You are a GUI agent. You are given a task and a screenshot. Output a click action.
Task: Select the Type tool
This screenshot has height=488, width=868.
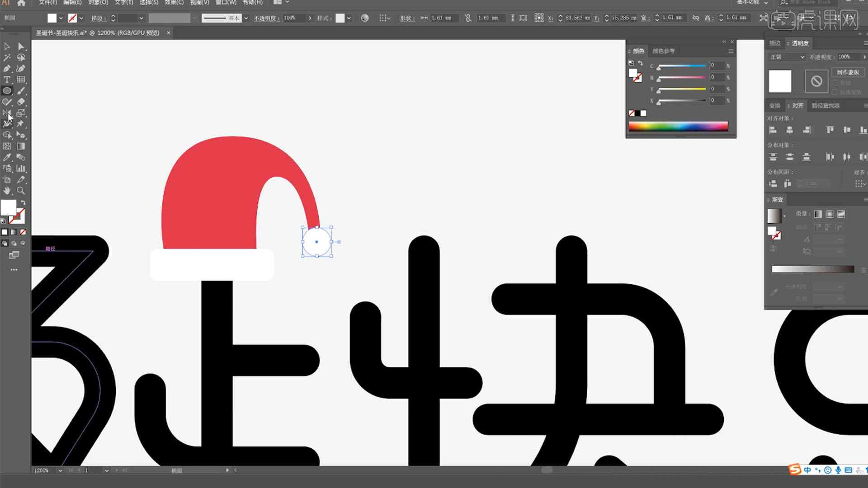7,79
